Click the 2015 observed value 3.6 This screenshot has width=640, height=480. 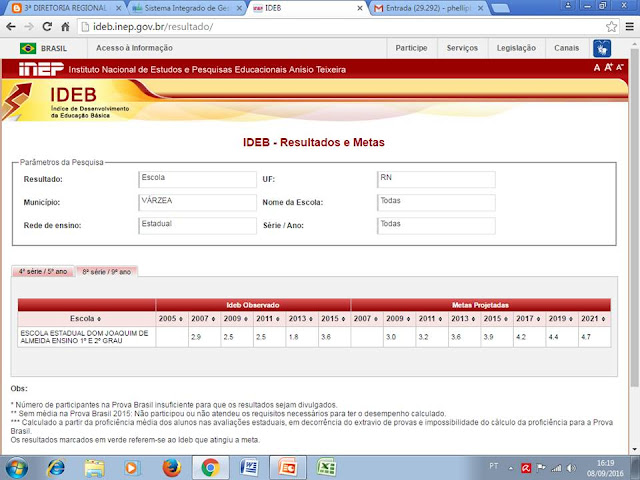coord(326,337)
